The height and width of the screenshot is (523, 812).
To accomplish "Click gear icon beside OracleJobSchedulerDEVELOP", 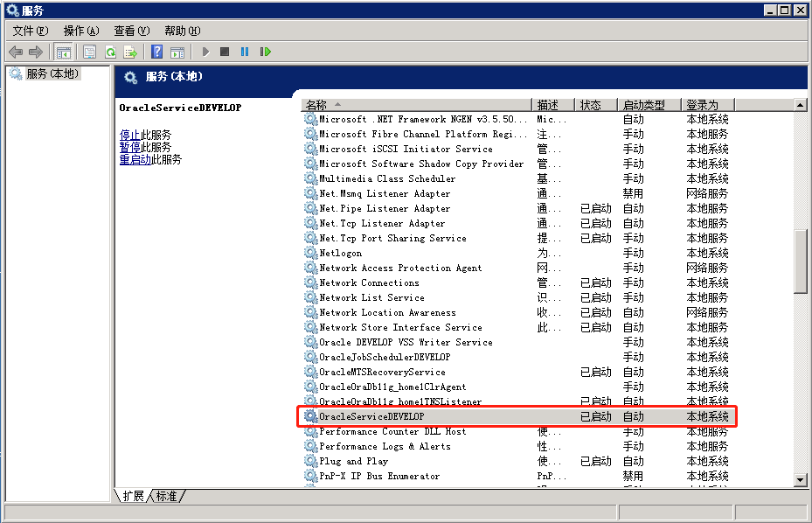I will pyautogui.click(x=310, y=357).
